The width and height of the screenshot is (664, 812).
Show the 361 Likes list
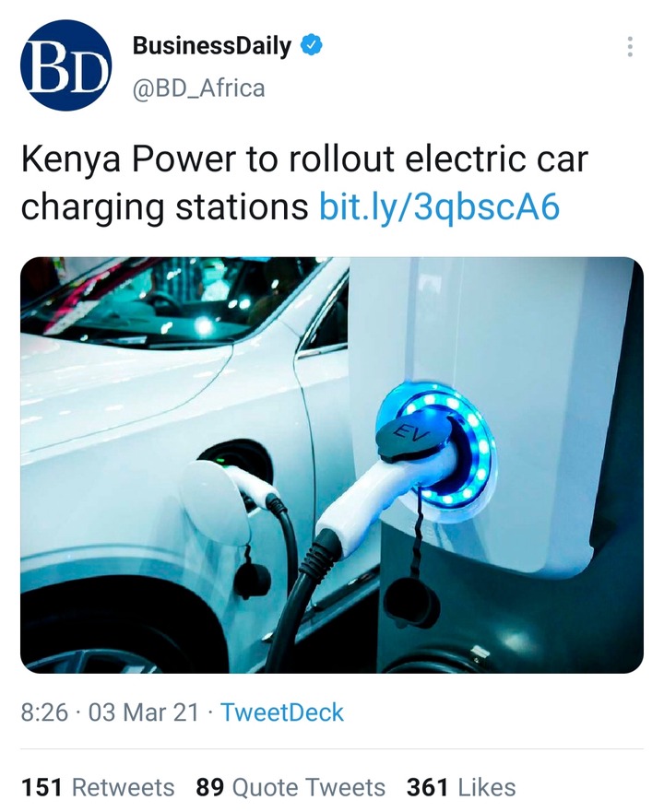coord(461,788)
